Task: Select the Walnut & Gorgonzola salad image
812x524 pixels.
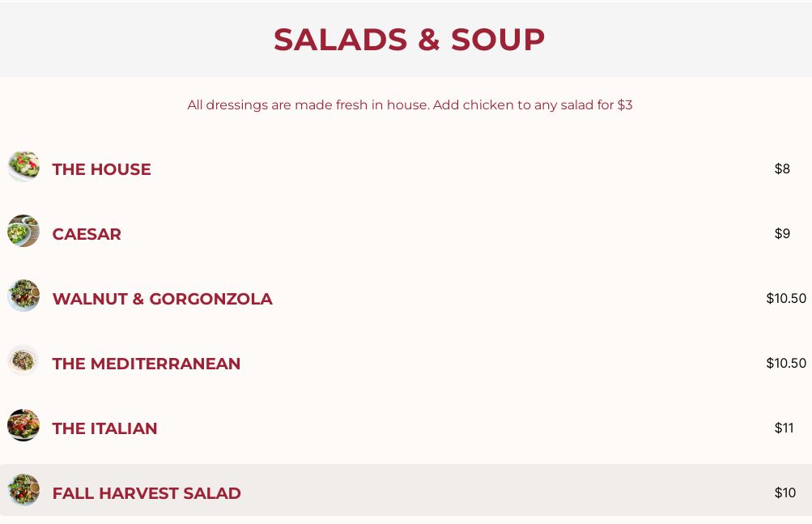Action: point(23,296)
